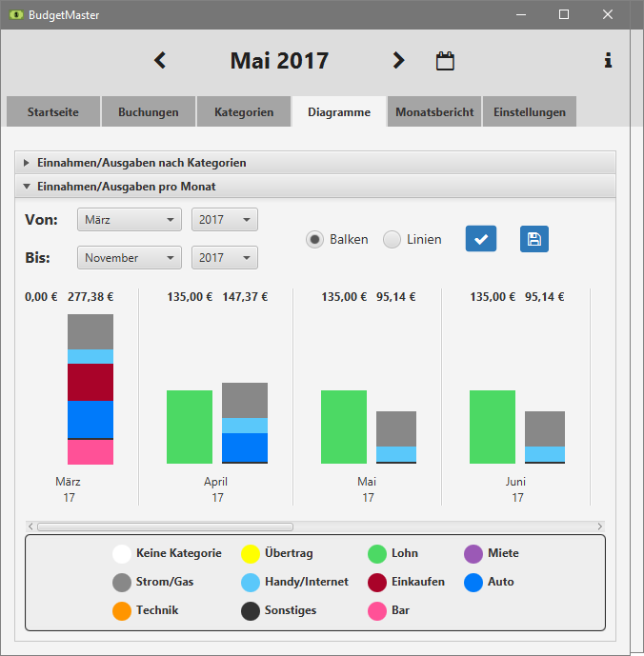Click the chart horizontal scrollbar thumb

click(x=165, y=527)
